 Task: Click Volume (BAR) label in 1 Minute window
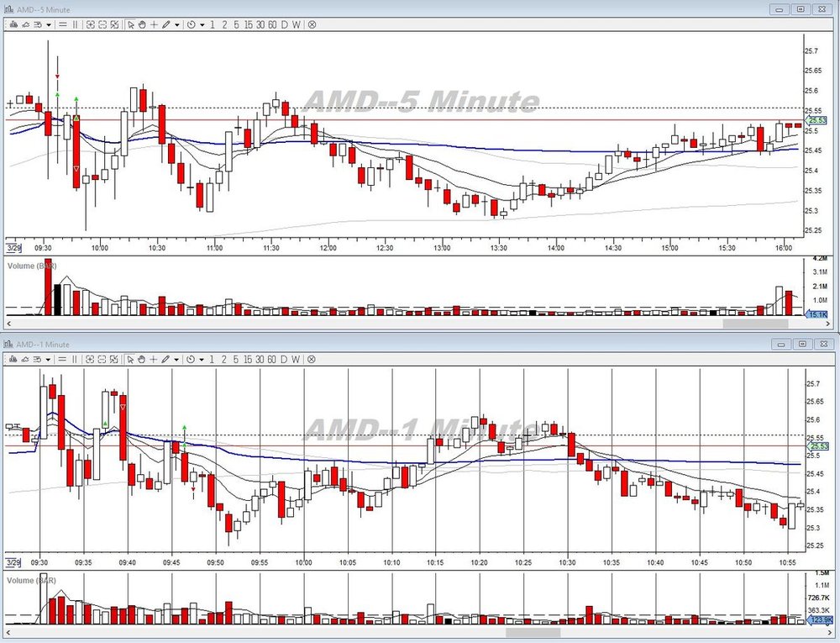click(x=32, y=580)
